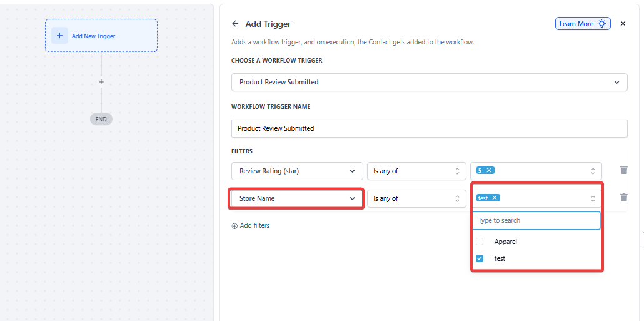Delete the Store Name filter row

tap(623, 198)
